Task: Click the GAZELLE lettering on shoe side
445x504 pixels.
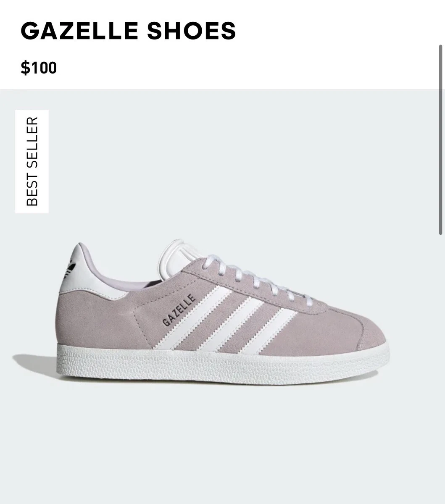Action: (x=179, y=310)
